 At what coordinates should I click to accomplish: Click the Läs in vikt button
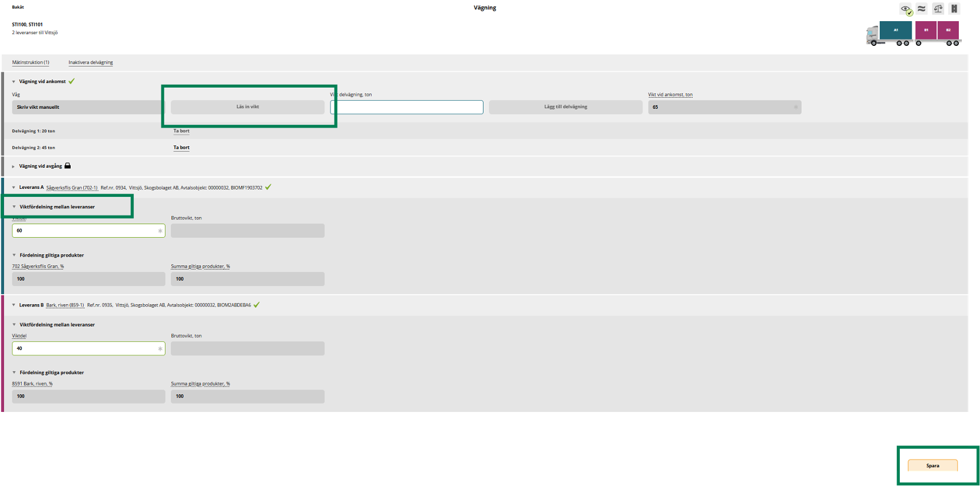(247, 107)
